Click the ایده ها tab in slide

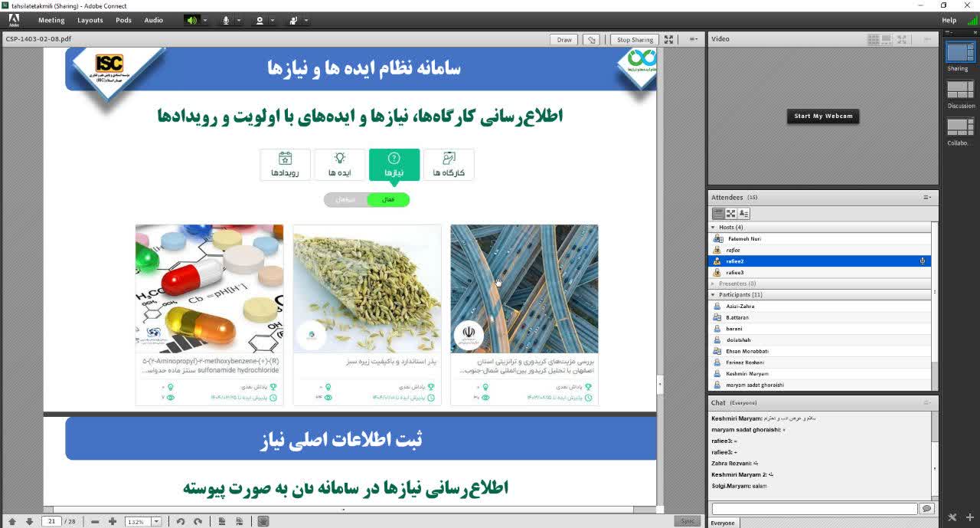coord(340,164)
